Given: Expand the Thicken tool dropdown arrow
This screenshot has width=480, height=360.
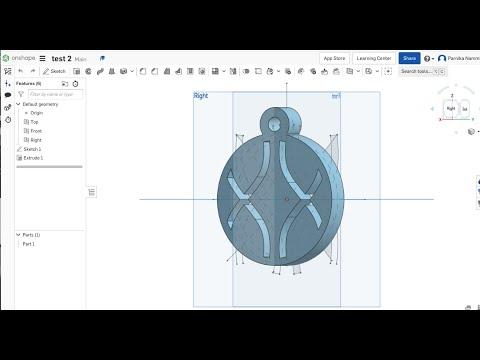Looking at the screenshot, I should click(132, 71).
